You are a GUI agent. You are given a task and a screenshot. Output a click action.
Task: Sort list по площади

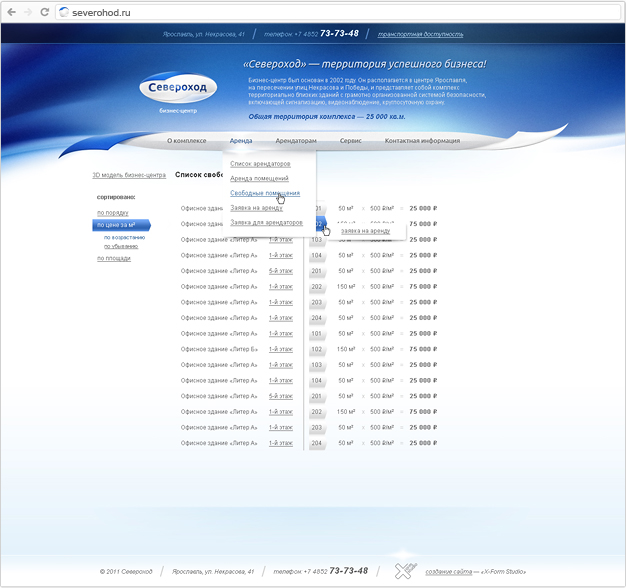click(114, 258)
